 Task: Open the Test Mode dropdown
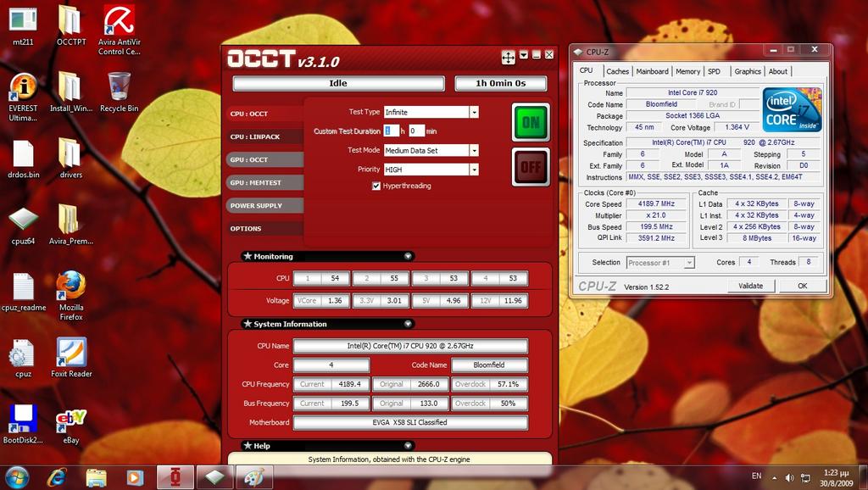(474, 151)
